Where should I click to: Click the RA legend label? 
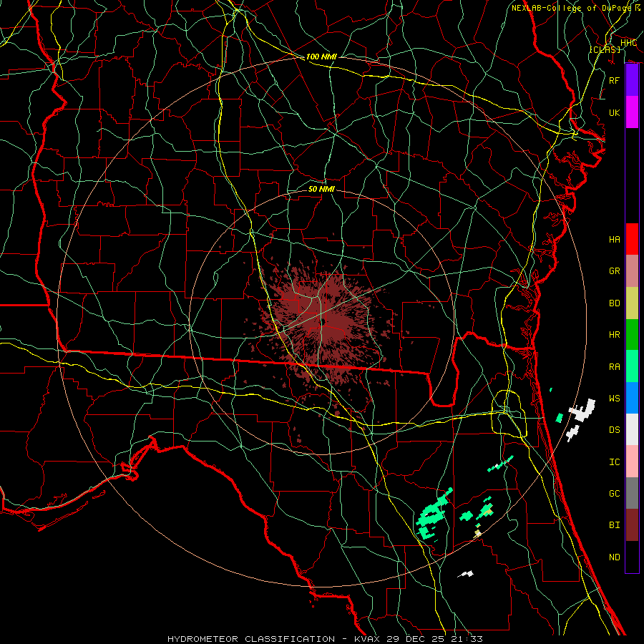point(615,367)
